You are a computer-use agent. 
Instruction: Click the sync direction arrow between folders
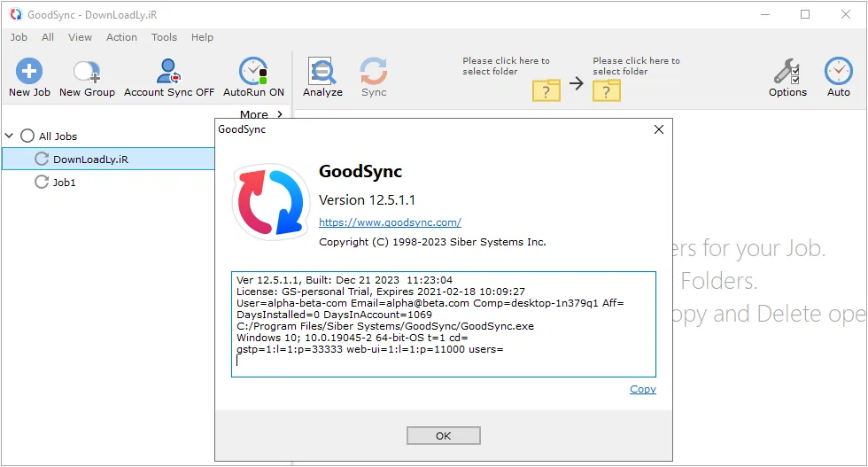click(x=577, y=83)
